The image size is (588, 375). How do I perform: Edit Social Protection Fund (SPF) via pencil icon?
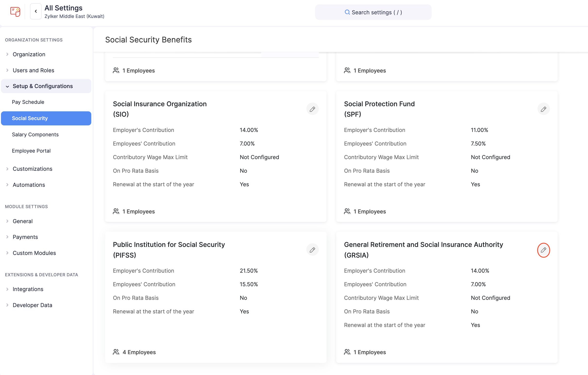click(543, 109)
